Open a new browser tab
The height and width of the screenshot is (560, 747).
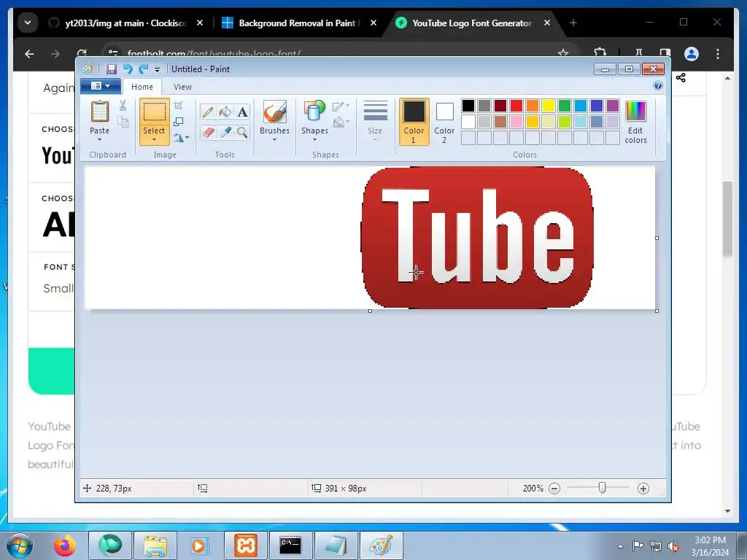pos(573,23)
